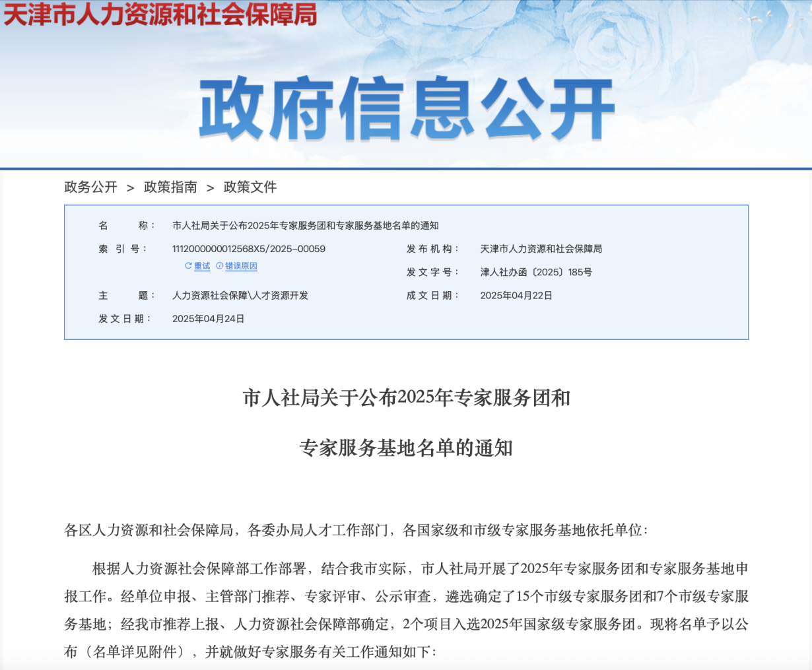
Task: Select 政策文件 breadcrumb item
Action: coord(250,187)
